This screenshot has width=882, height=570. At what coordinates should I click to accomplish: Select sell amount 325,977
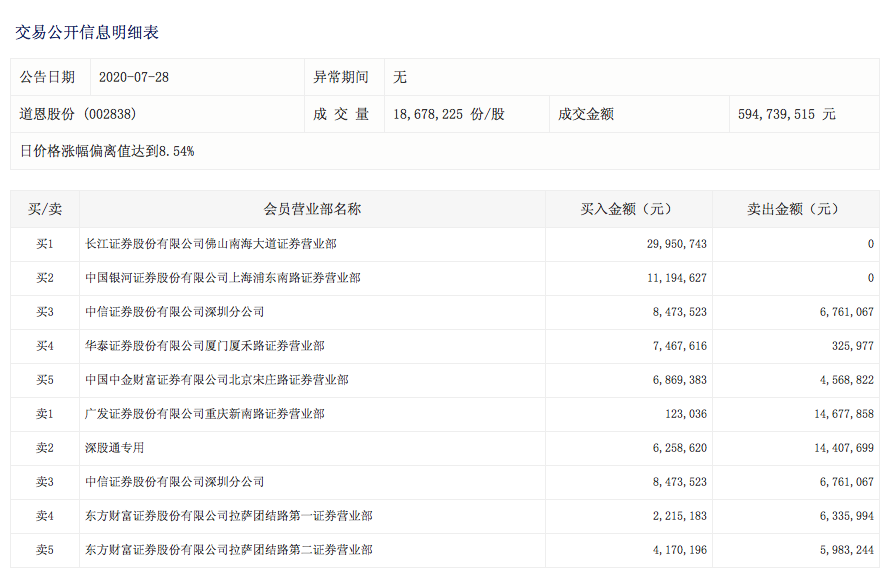point(853,346)
